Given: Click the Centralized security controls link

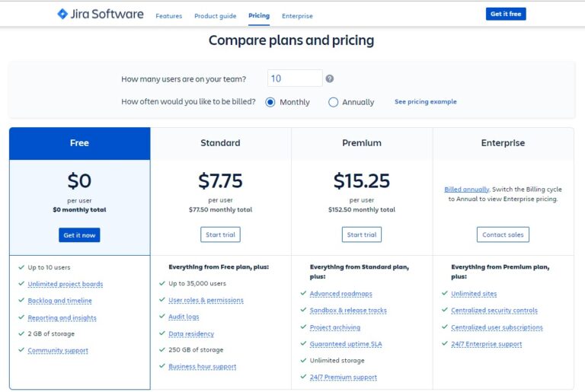Looking at the screenshot, I should pyautogui.click(x=494, y=311).
